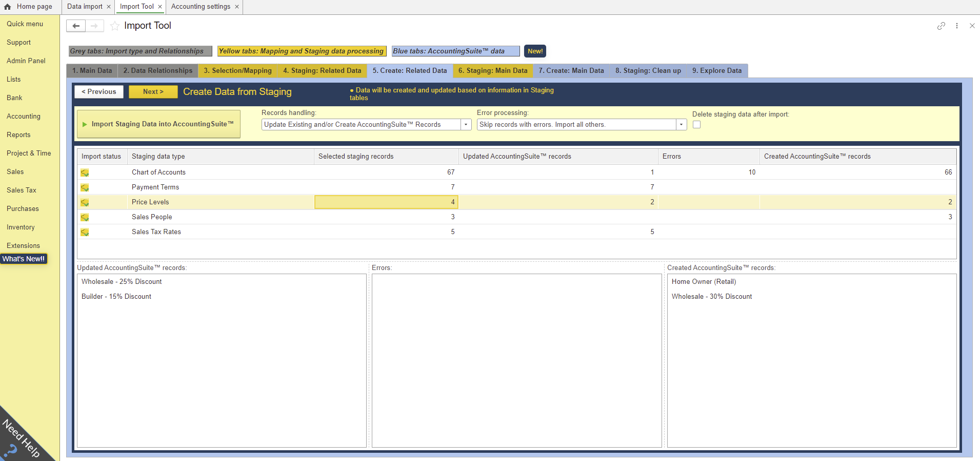Close the Data import tab
The height and width of the screenshot is (461, 980).
pyautogui.click(x=109, y=7)
